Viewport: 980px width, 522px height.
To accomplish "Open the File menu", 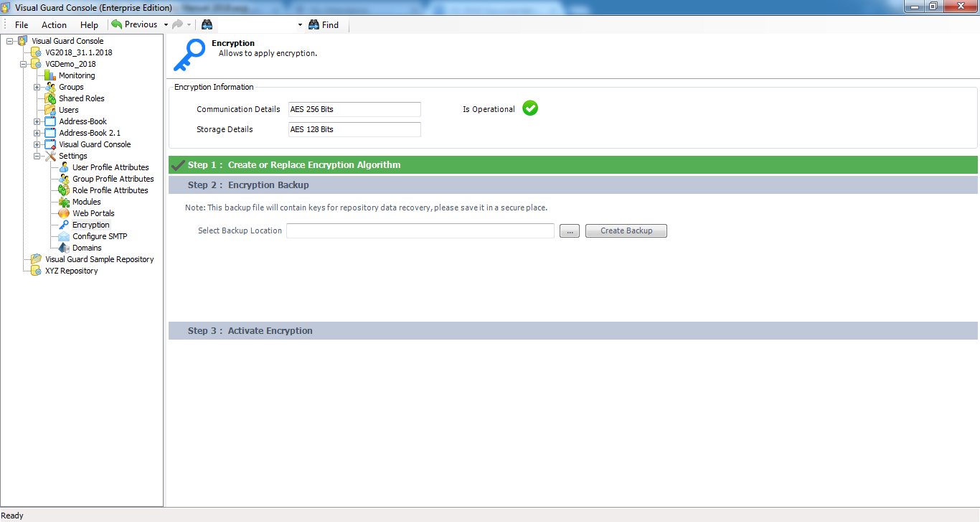I will point(21,24).
